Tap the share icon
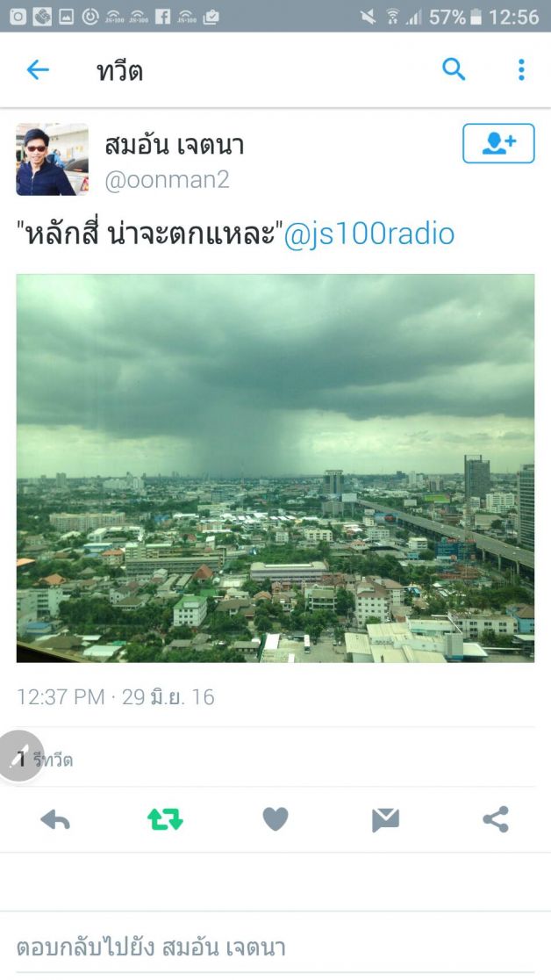This screenshot has width=551, height=980. tap(496, 819)
